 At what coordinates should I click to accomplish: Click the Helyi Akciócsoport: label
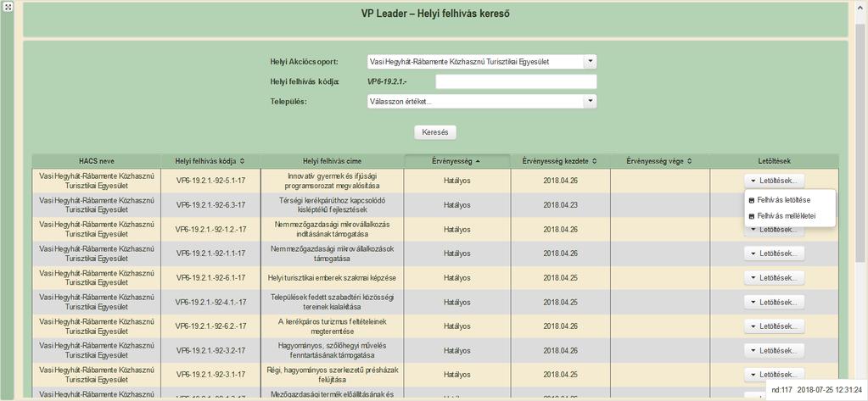[x=304, y=61]
